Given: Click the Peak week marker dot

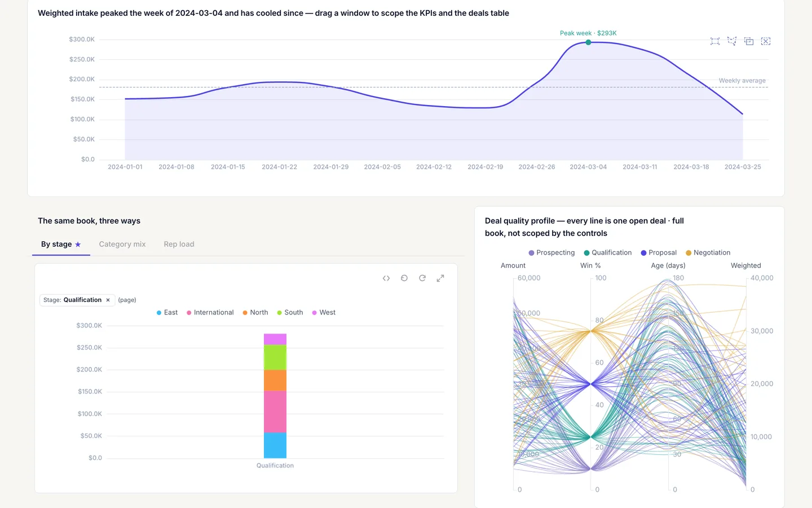Looking at the screenshot, I should (x=588, y=42).
